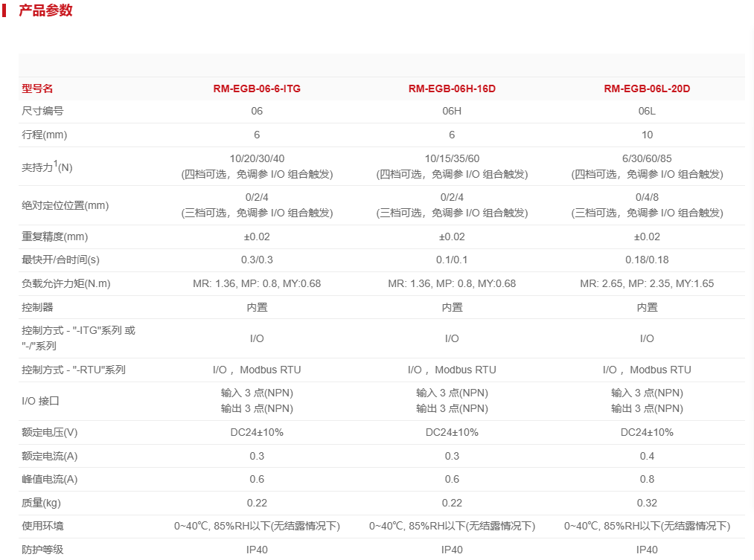Click the gripping force value 6/30/60/85
This screenshot has height=560, width=754.
[x=647, y=158]
